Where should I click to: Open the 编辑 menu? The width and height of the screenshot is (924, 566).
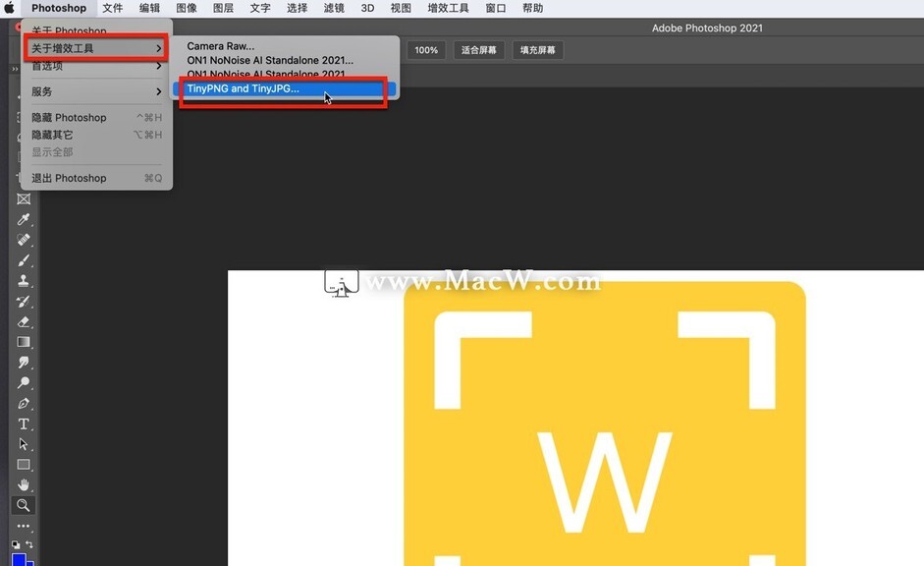point(149,8)
